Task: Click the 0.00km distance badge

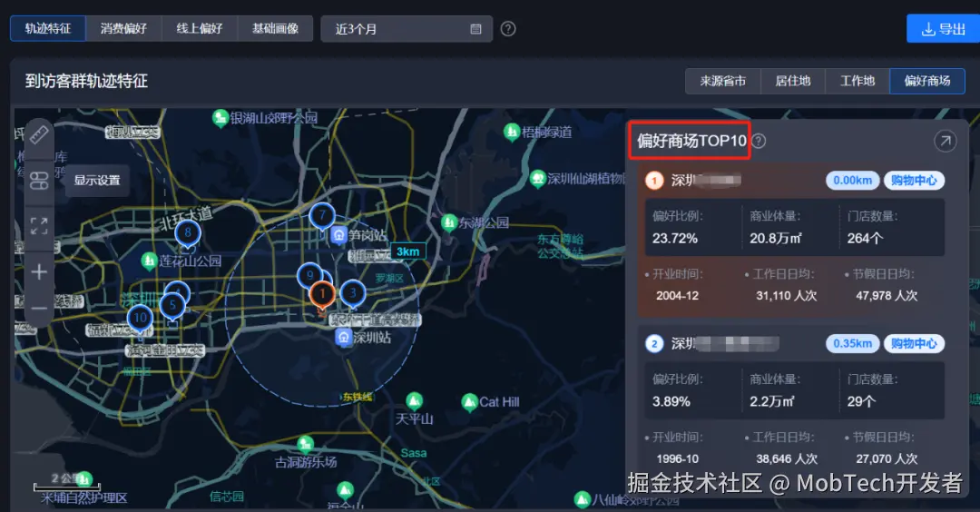Action: pos(852,181)
